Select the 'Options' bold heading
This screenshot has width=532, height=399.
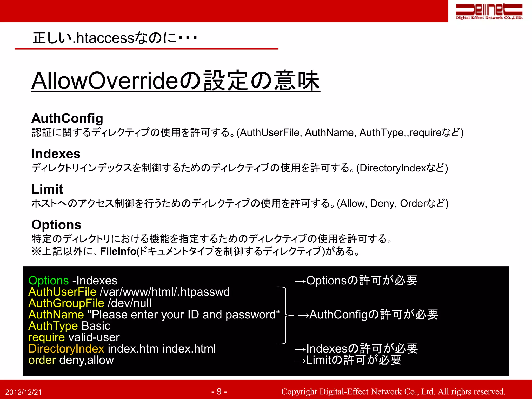point(56,225)
